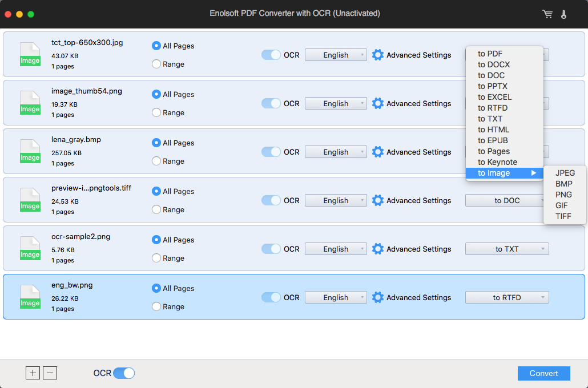Choose 'to DOCX' from the format menu
This screenshot has height=388, width=588.
(505, 64)
